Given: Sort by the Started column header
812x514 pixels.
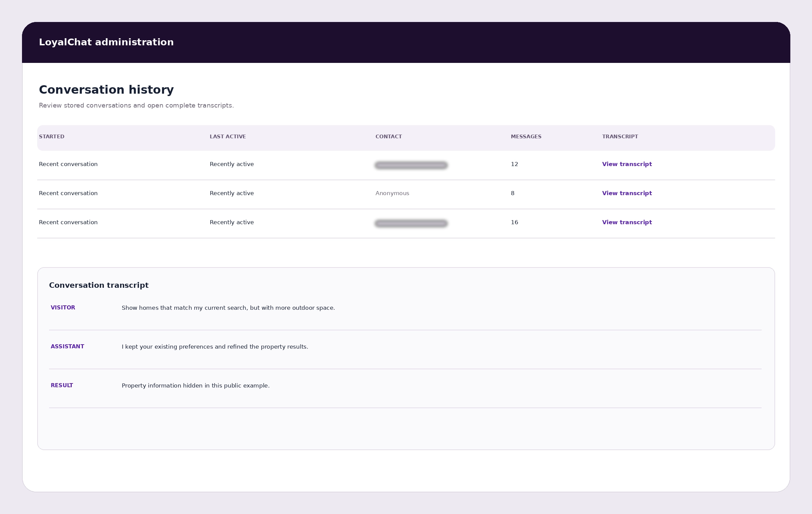Looking at the screenshot, I should coord(51,137).
